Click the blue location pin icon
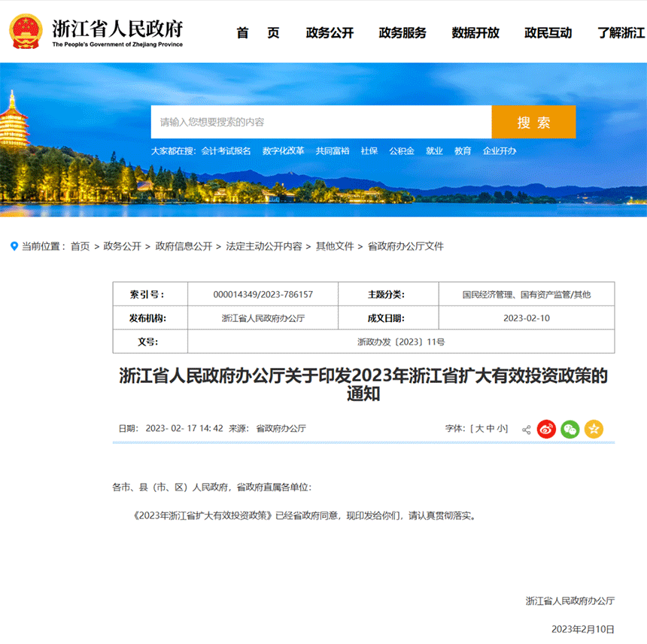Screen dimensions: 647x644 14,246
